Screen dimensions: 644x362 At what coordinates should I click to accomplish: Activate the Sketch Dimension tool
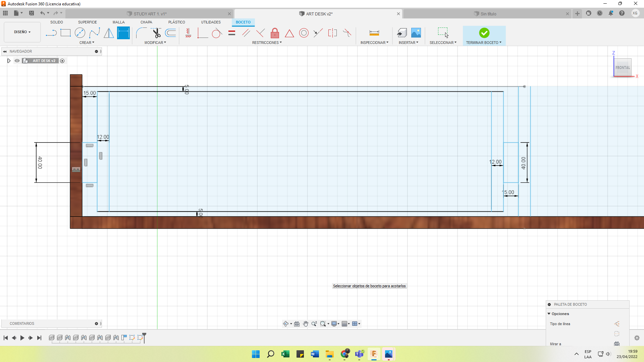(123, 33)
